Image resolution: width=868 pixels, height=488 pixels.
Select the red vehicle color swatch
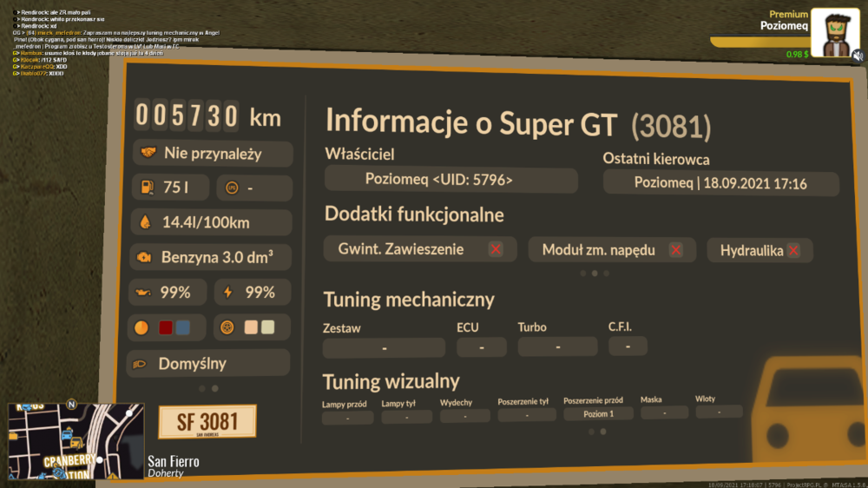coord(166,327)
